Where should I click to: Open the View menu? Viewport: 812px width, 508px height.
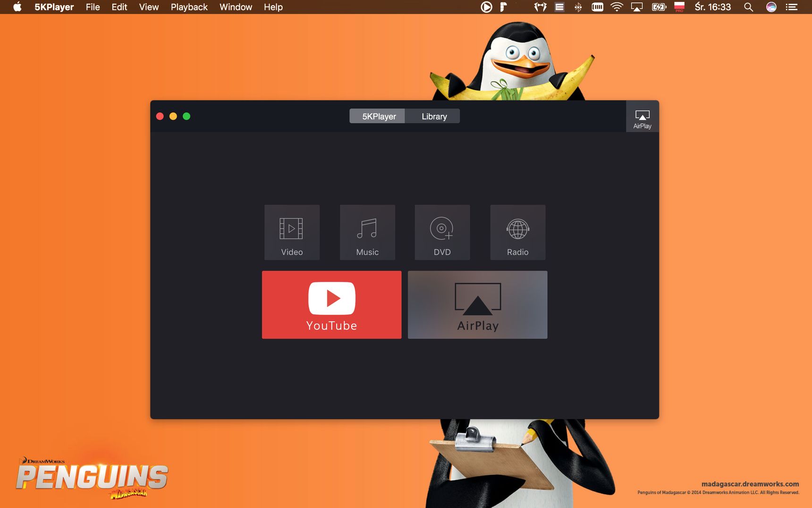pyautogui.click(x=149, y=7)
